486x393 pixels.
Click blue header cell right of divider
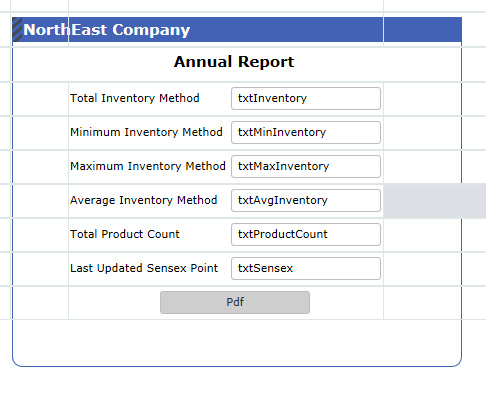tap(423, 30)
